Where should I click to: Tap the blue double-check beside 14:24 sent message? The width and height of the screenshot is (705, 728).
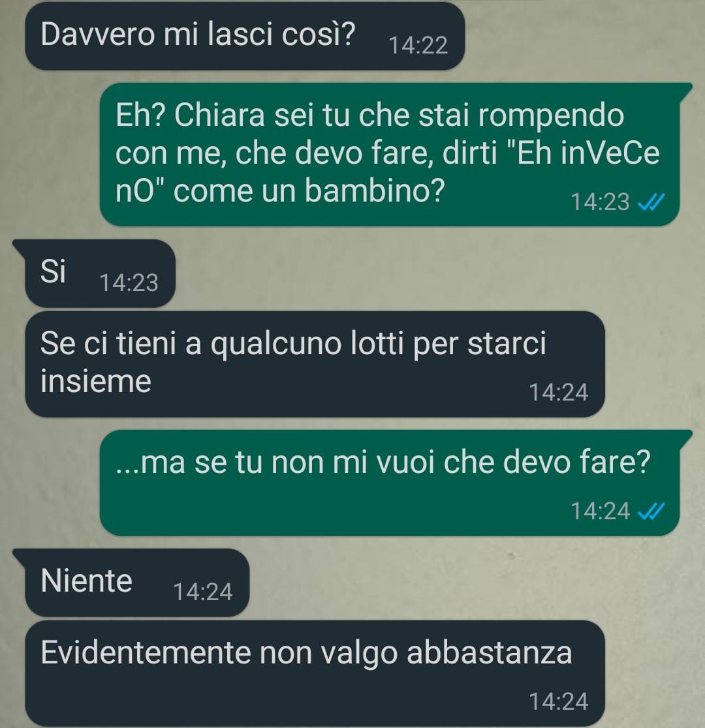tap(651, 511)
